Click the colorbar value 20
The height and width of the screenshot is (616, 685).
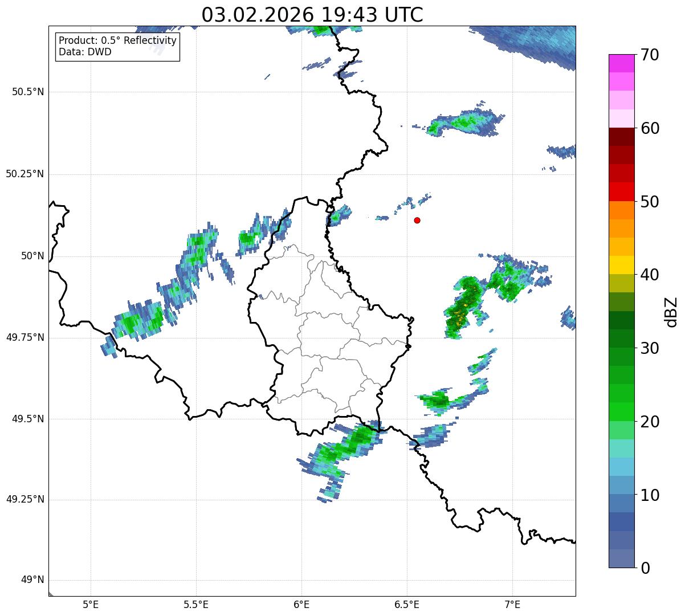[650, 422]
